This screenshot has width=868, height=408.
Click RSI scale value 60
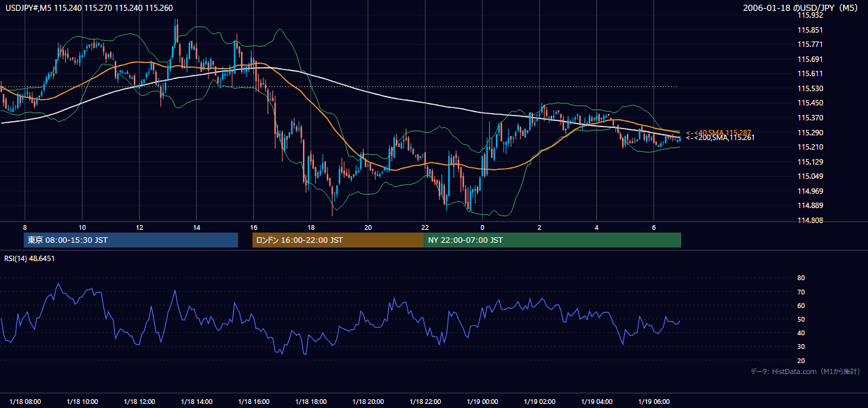[x=801, y=306]
